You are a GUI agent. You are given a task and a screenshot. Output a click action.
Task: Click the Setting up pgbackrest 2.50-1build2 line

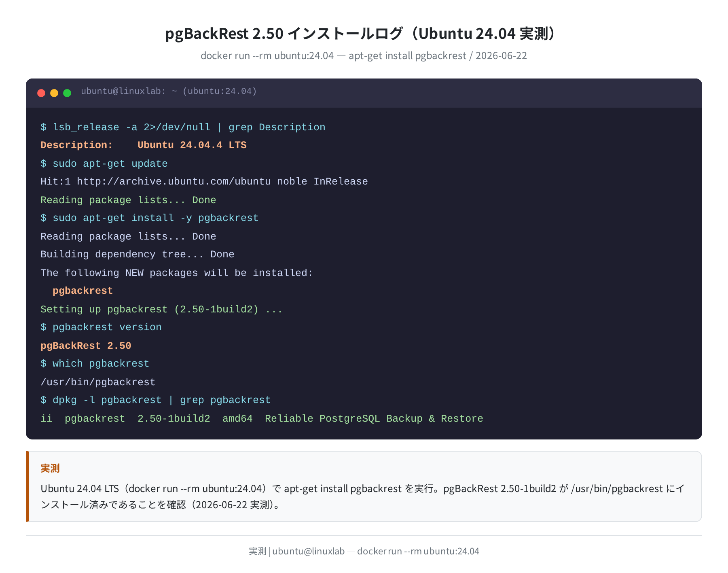[x=161, y=309]
